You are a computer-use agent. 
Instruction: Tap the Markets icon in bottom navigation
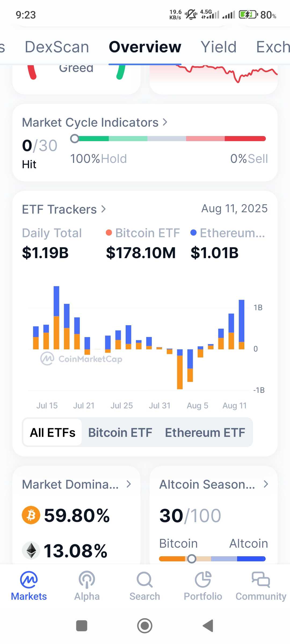(29, 580)
